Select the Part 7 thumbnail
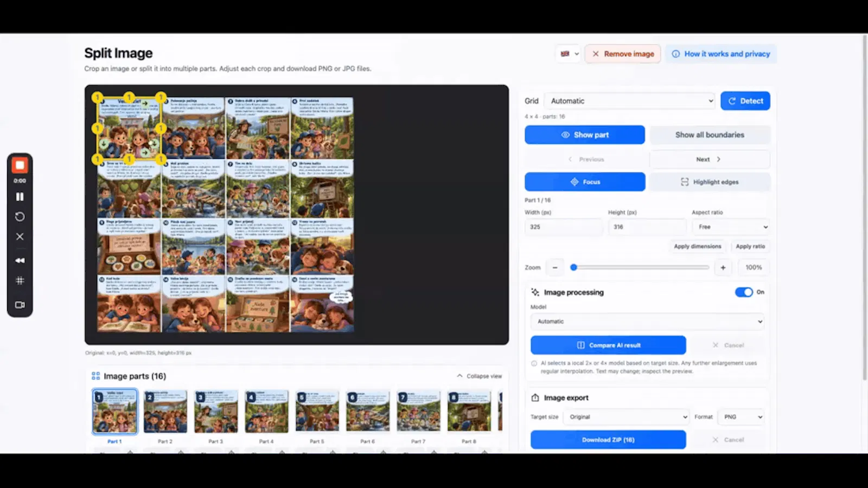The width and height of the screenshot is (868, 488). point(418,412)
